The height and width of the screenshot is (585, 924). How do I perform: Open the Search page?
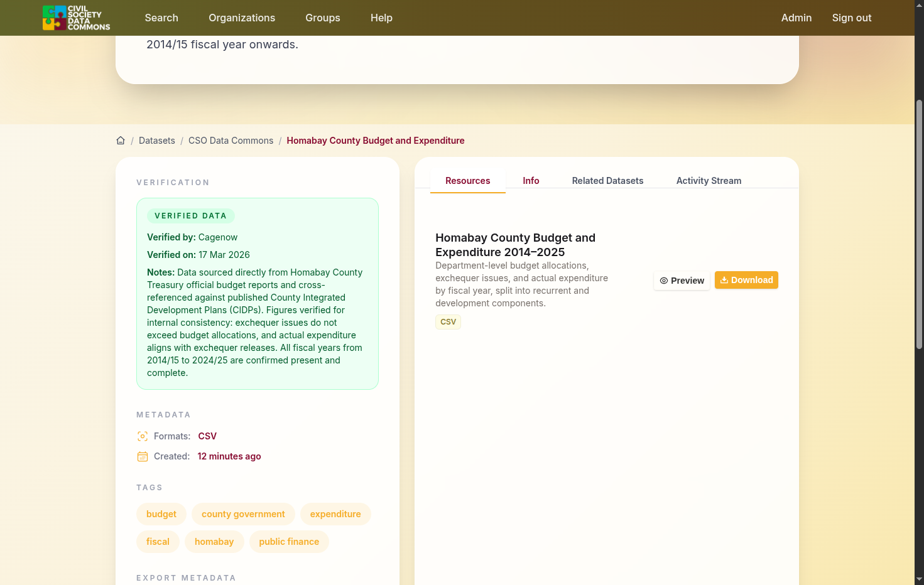click(161, 18)
